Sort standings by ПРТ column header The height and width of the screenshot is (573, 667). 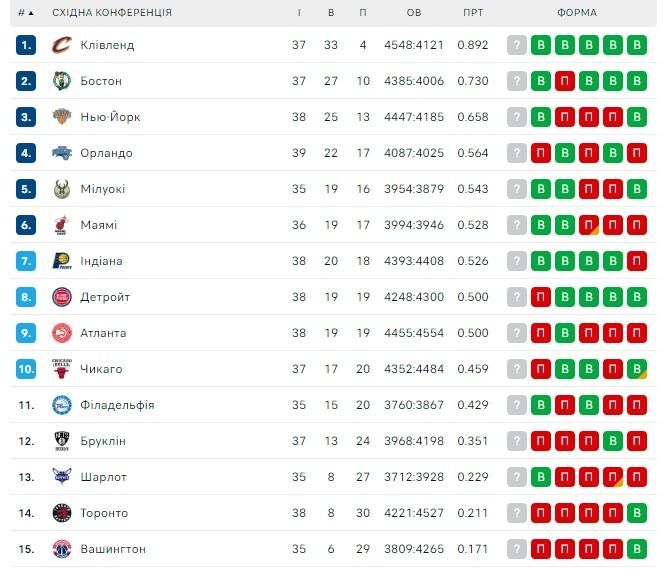[x=473, y=13]
